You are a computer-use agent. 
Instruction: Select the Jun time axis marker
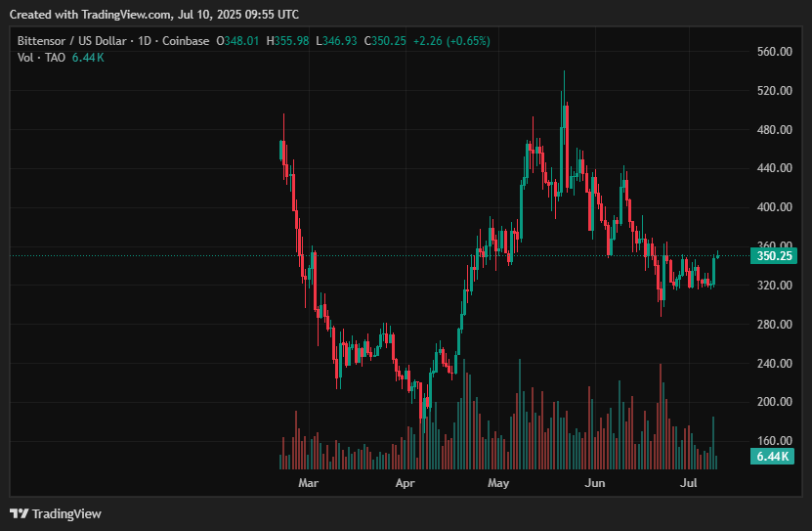pyautogui.click(x=594, y=483)
